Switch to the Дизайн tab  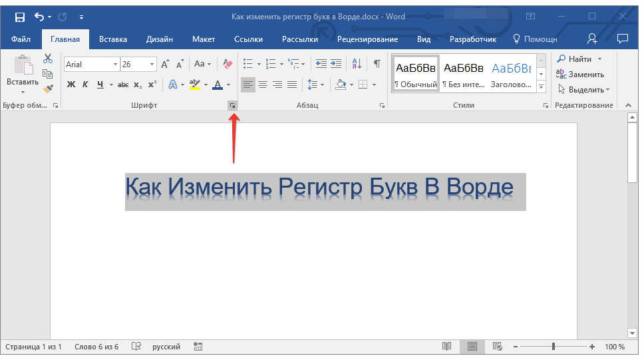tap(160, 39)
